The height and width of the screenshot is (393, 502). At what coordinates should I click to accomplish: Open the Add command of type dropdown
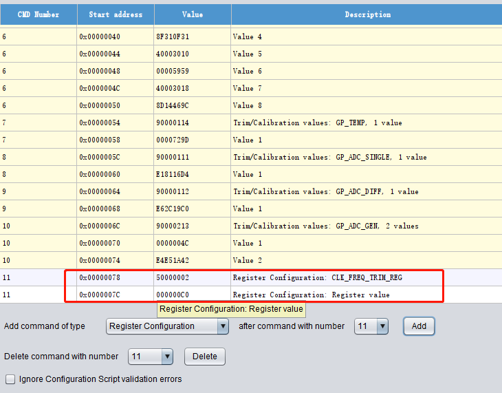pos(167,326)
